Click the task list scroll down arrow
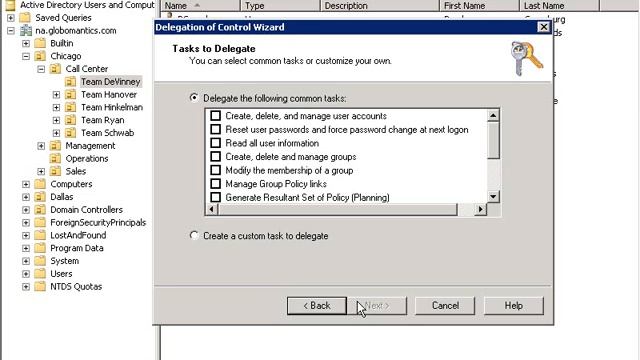Image resolution: width=640 pixels, height=360 pixels. (493, 197)
